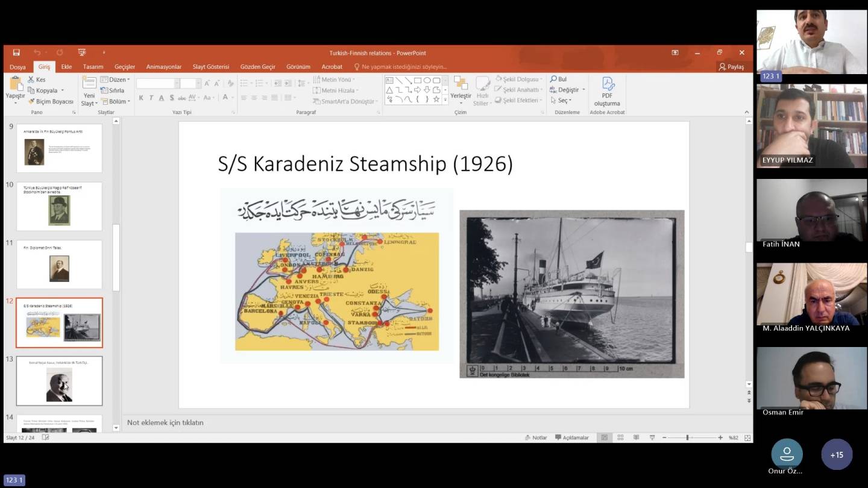Select slide 10 thumbnail in panel

coord(60,207)
